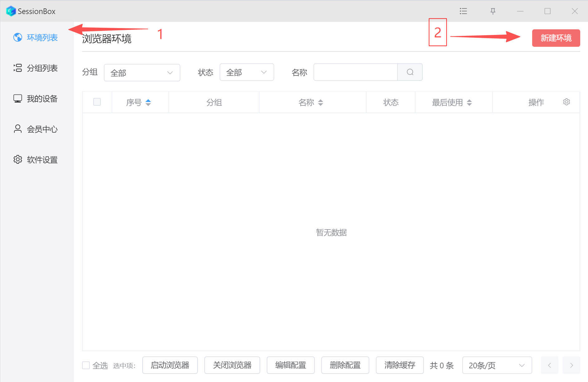The height and width of the screenshot is (382, 588).
Task: Expand the 分组 filter dropdown
Action: point(142,73)
